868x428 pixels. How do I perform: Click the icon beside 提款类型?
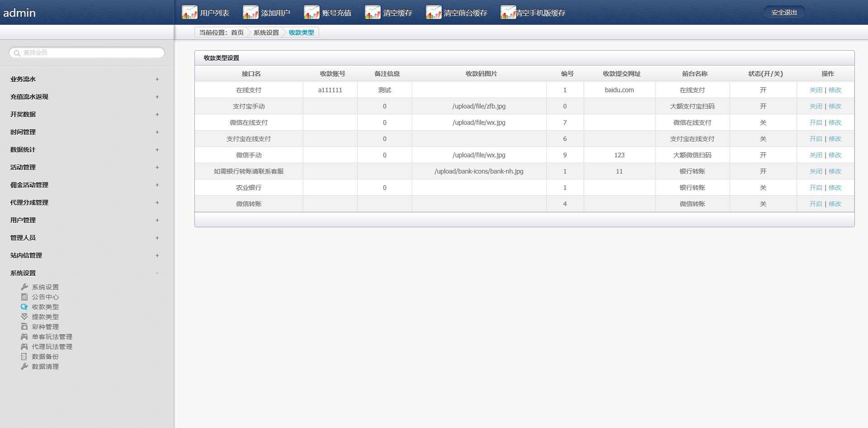[24, 317]
